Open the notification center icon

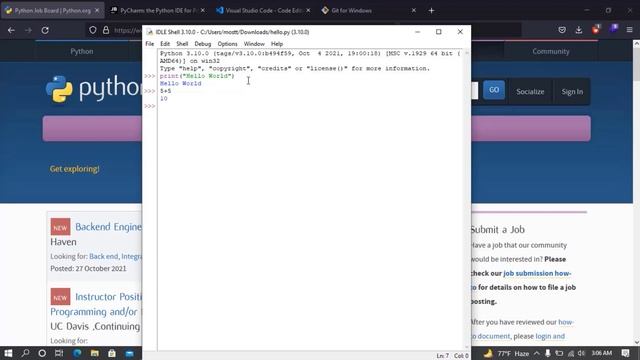(625, 353)
